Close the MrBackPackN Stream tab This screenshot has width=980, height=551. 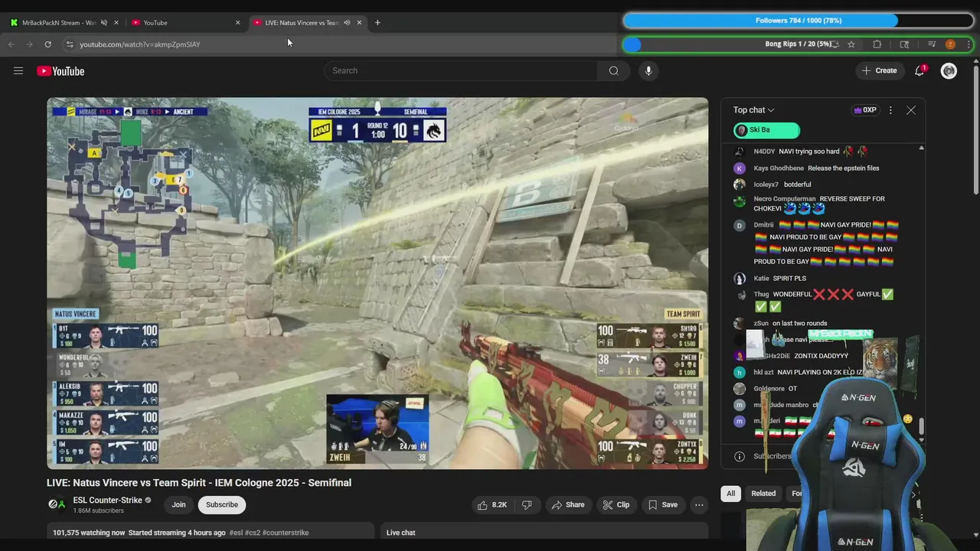116,22
